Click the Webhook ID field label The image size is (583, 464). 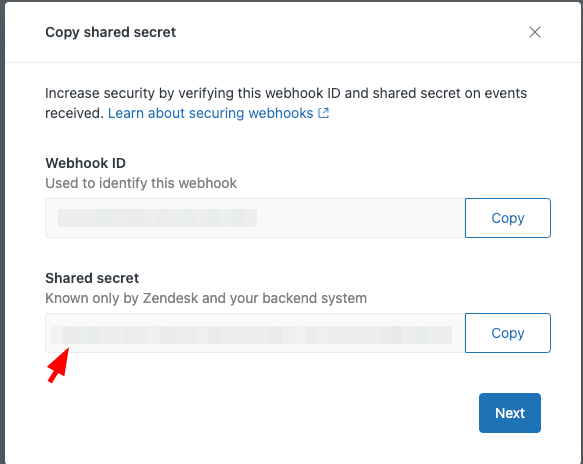pyautogui.click(x=86, y=163)
